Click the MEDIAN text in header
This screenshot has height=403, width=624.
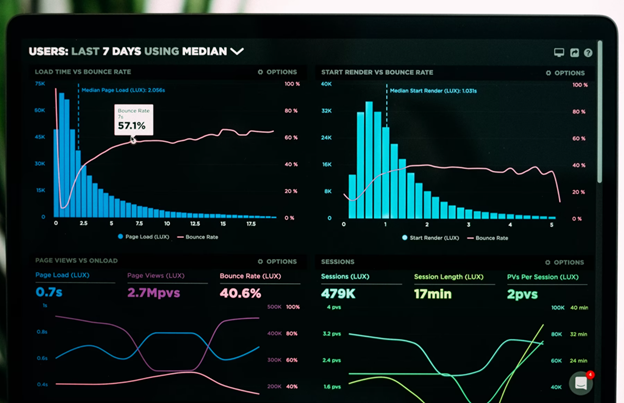(x=205, y=51)
